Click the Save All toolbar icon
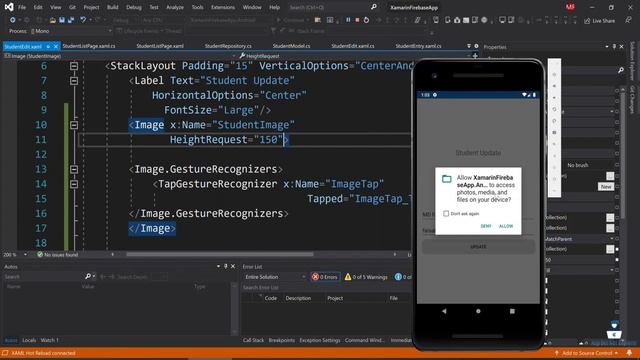This screenshot has width=640, height=360. (71, 20)
